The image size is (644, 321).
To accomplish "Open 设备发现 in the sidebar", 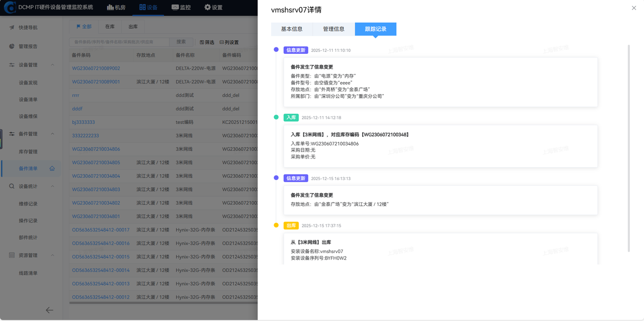I will 28,83.
